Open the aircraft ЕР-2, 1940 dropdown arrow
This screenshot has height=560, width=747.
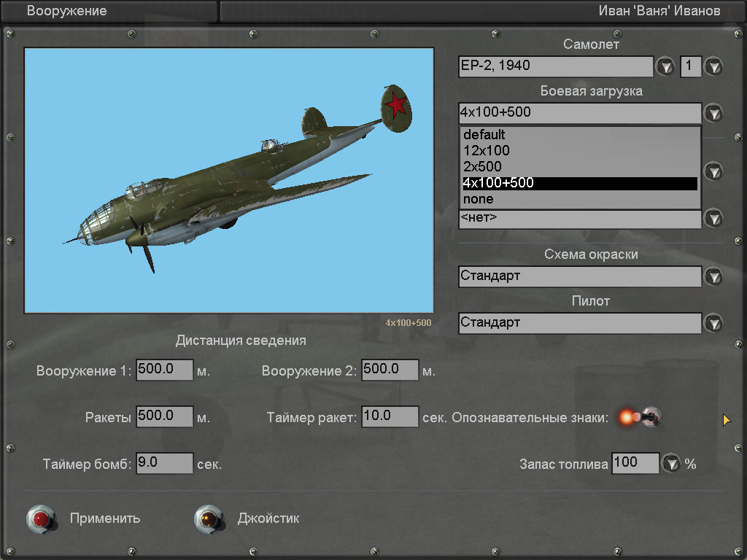click(x=665, y=67)
